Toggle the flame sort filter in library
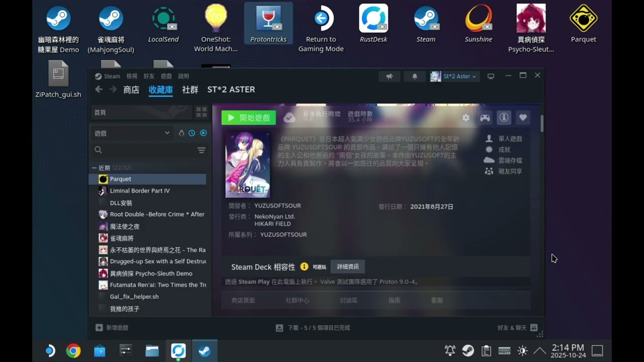 tap(182, 133)
